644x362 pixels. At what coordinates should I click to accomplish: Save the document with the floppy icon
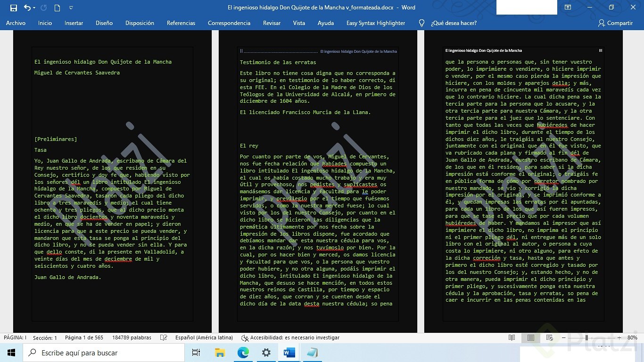point(14,8)
